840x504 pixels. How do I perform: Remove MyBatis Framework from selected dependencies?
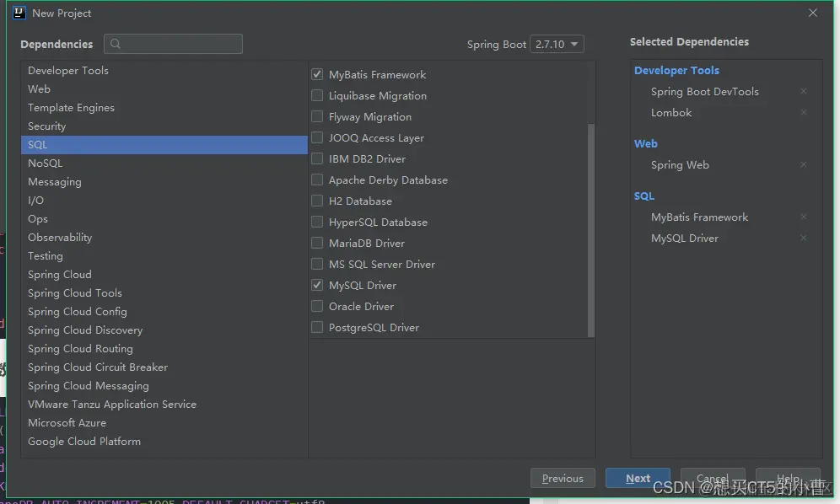[803, 217]
